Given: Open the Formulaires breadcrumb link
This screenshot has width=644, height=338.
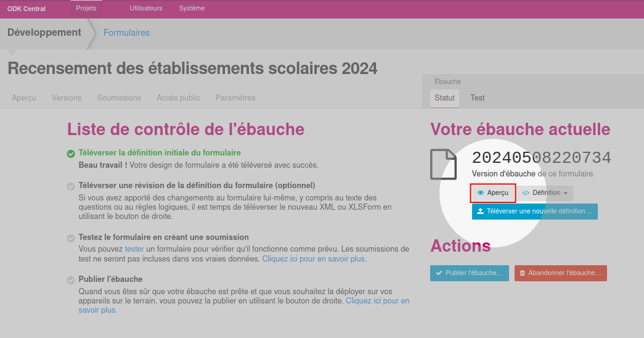Looking at the screenshot, I should pos(126,33).
